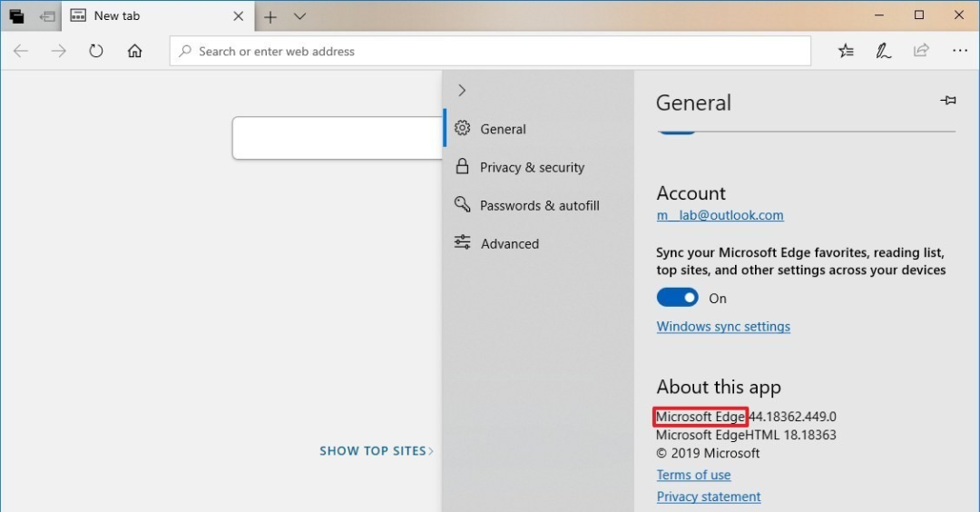Click the General gear icon

click(463, 127)
